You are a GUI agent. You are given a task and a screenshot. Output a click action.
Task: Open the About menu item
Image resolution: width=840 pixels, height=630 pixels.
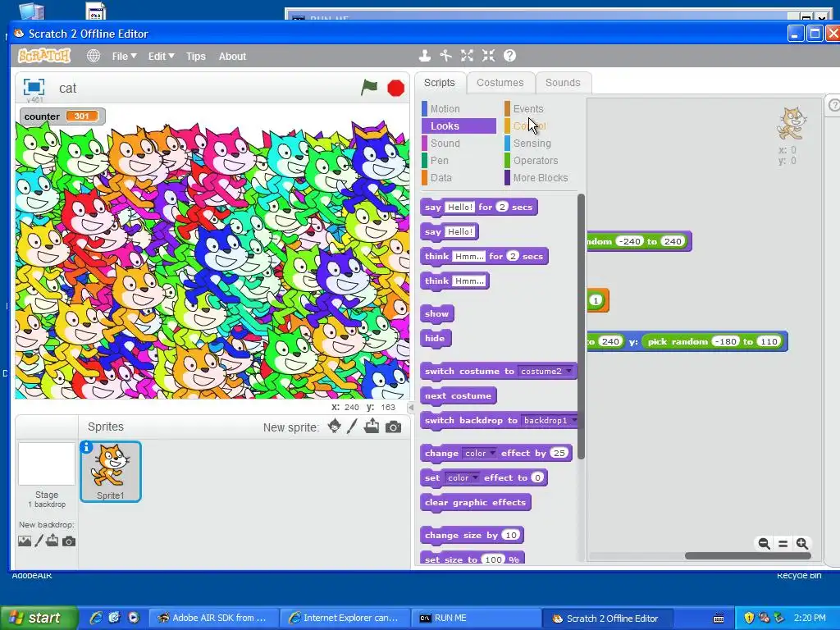[x=232, y=57]
